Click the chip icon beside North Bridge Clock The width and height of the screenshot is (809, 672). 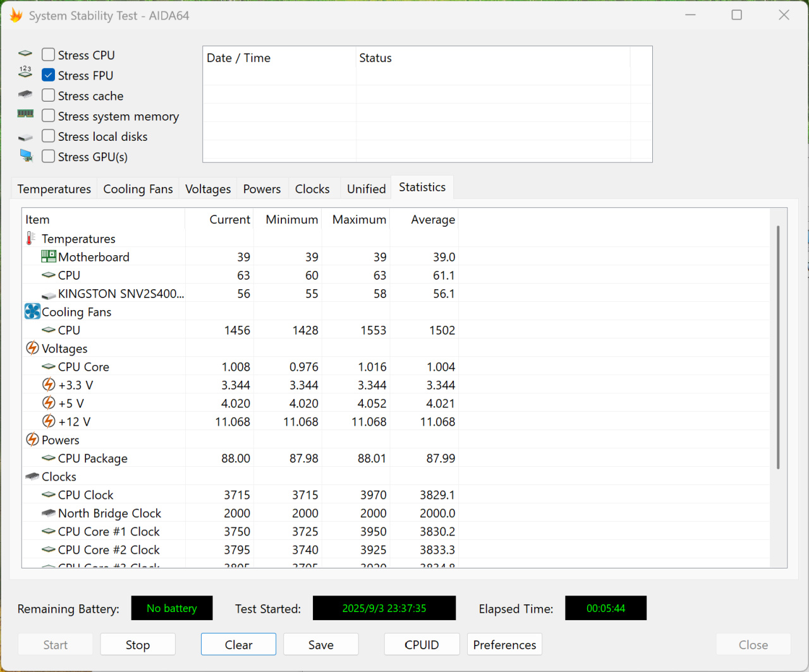49,513
